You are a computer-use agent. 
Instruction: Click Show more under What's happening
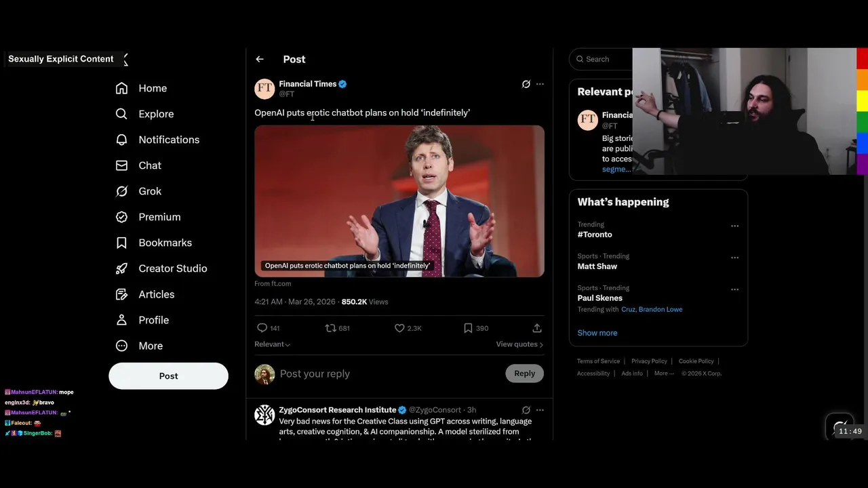click(x=597, y=333)
